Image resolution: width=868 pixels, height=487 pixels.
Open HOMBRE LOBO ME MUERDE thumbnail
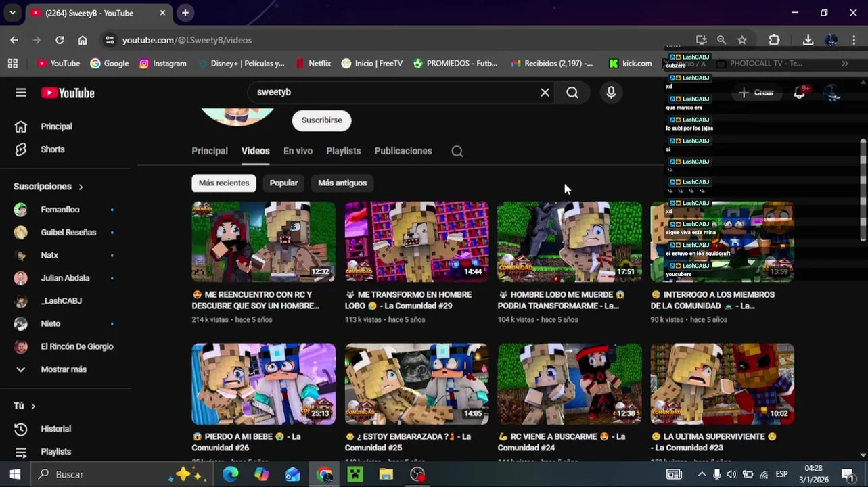pyautogui.click(x=570, y=241)
